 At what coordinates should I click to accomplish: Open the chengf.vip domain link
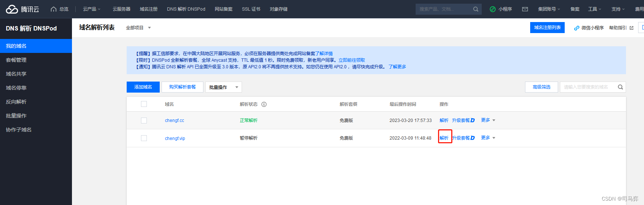pyautogui.click(x=175, y=139)
